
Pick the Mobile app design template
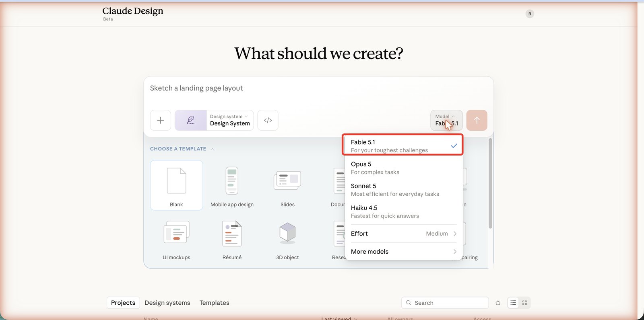click(232, 185)
